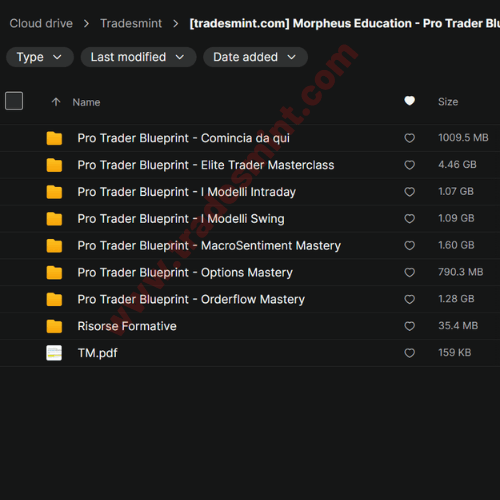
Task: Click the 1.07 GB size value
Action: point(456,191)
